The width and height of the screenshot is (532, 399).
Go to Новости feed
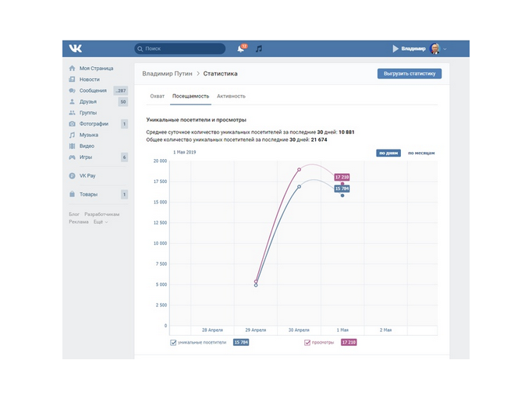pos(90,79)
